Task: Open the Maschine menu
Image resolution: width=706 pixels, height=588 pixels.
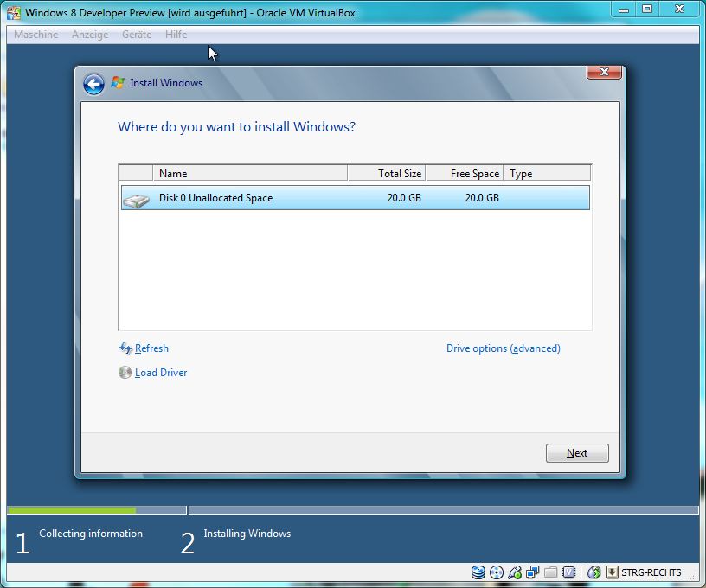Action: [36, 35]
